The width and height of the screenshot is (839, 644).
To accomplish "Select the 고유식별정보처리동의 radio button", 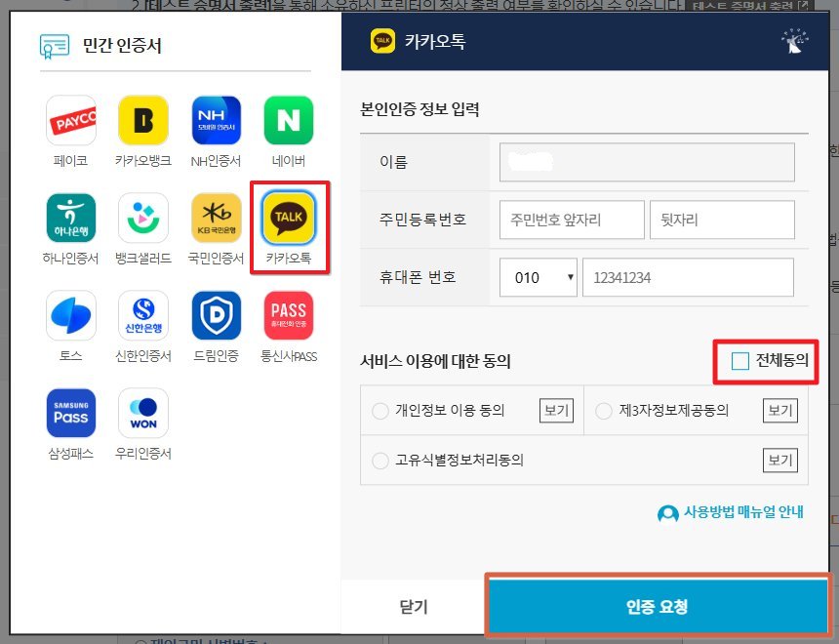I will coord(380,461).
